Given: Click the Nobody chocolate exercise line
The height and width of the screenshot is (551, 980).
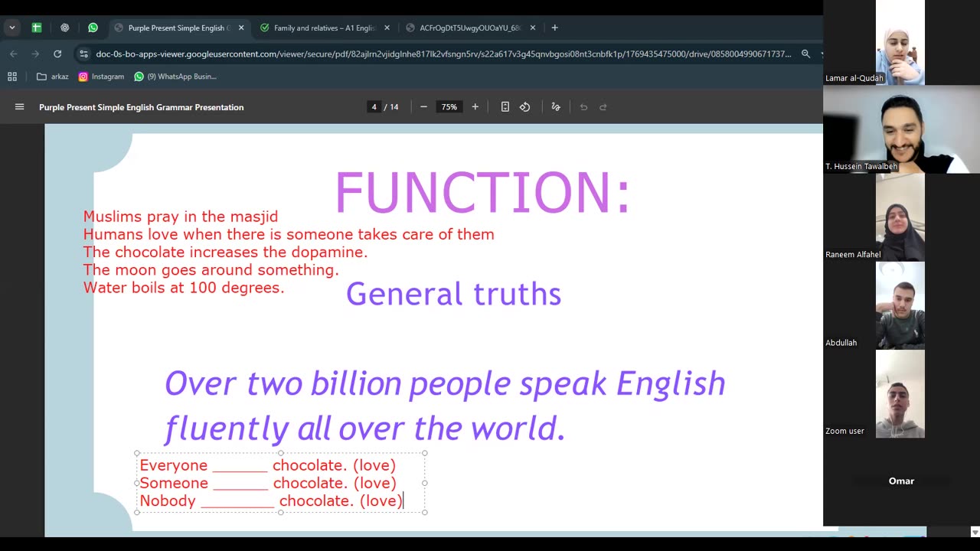Looking at the screenshot, I should tap(271, 500).
